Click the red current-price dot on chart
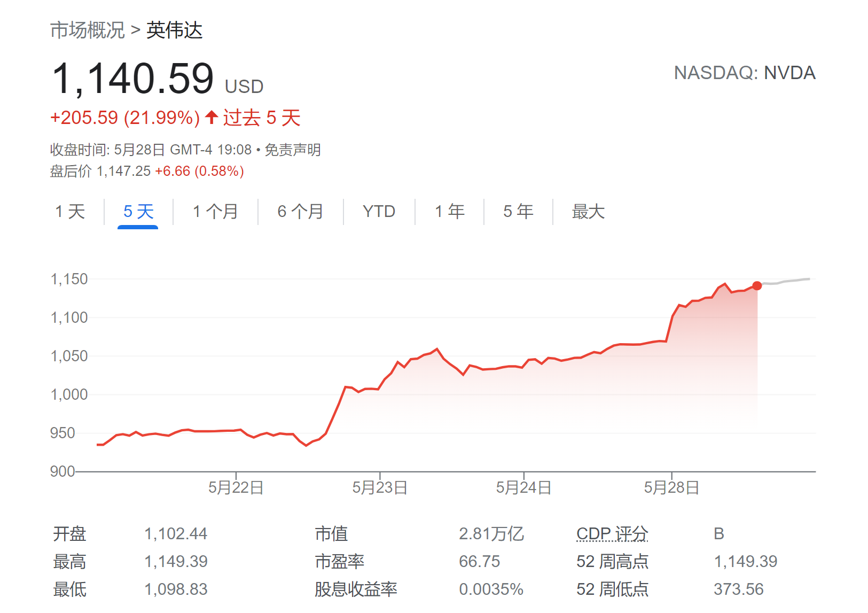Viewport: 868px width, 613px height. [x=757, y=286]
